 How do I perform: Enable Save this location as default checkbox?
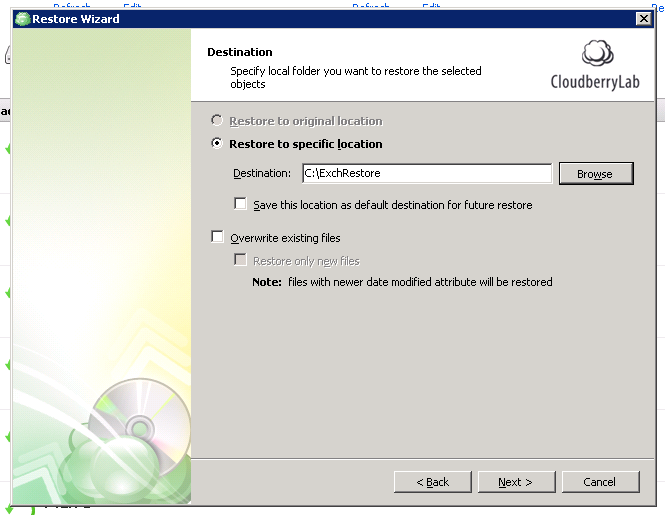pyautogui.click(x=240, y=204)
